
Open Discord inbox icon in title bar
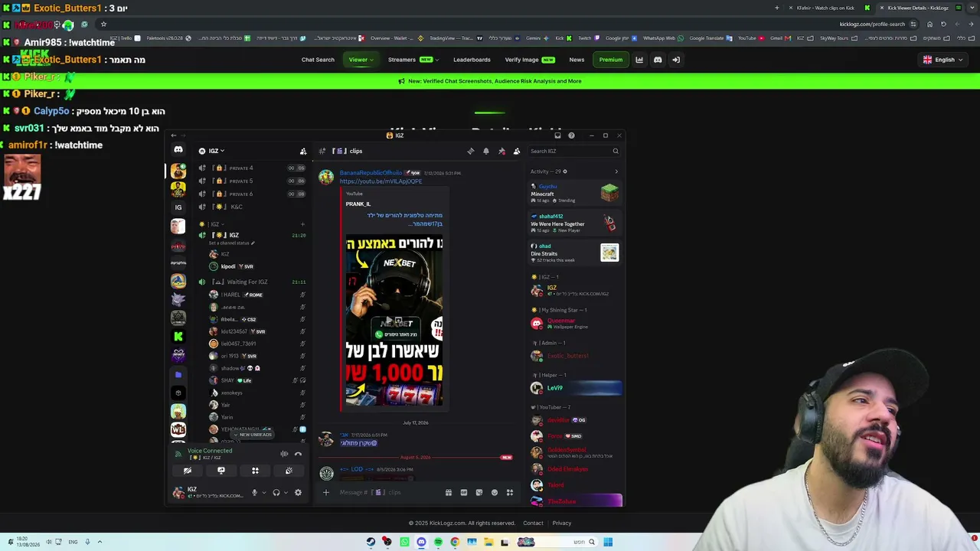point(557,135)
